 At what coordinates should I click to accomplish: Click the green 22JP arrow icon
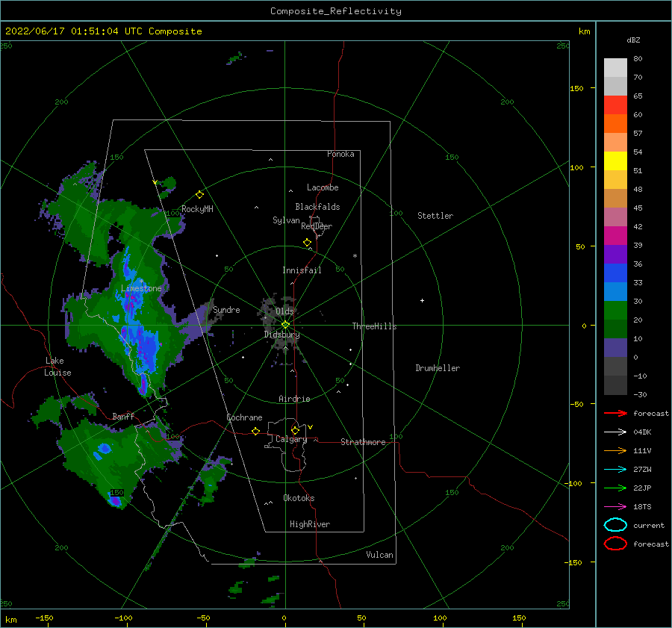[x=615, y=488]
